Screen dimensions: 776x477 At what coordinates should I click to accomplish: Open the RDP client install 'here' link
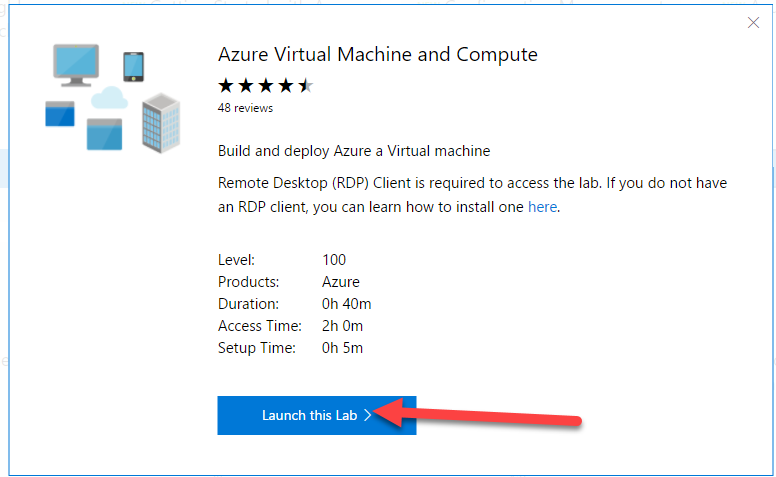point(542,207)
